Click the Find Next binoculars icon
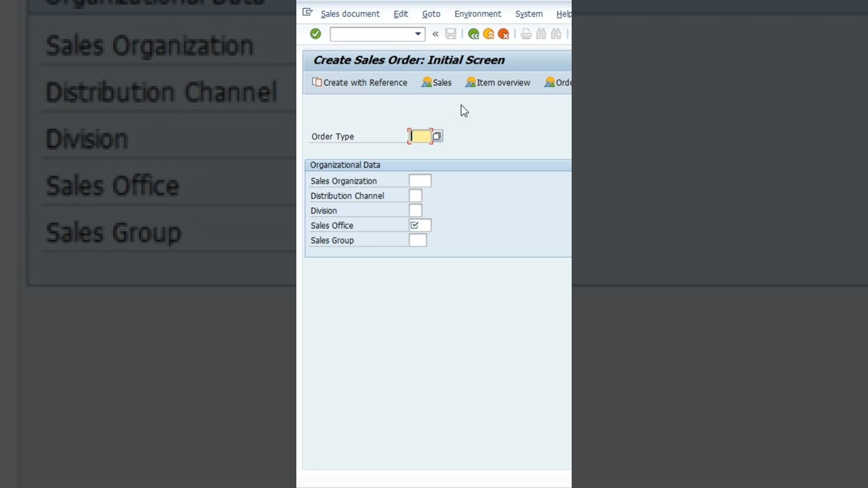This screenshot has width=868, height=488. pyautogui.click(x=556, y=34)
